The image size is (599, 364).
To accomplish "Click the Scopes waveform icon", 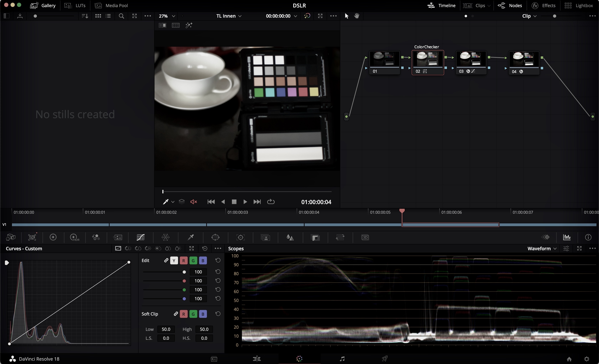I will (567, 237).
